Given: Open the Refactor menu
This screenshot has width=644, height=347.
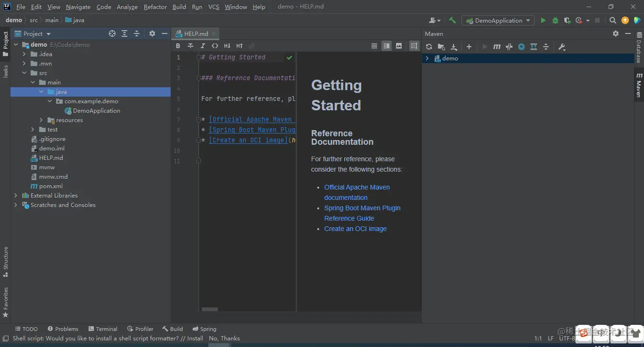Looking at the screenshot, I should click(155, 7).
